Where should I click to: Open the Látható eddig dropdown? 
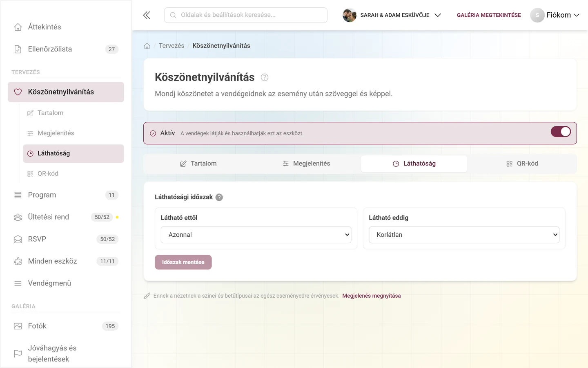464,235
